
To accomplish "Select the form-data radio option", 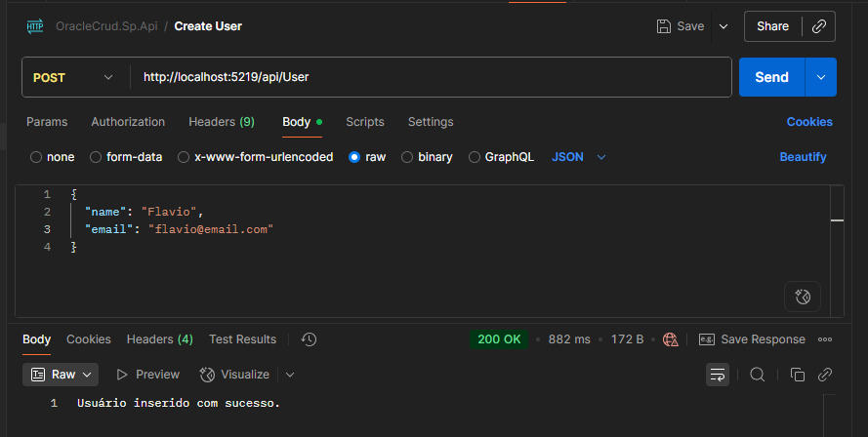I will [96, 157].
